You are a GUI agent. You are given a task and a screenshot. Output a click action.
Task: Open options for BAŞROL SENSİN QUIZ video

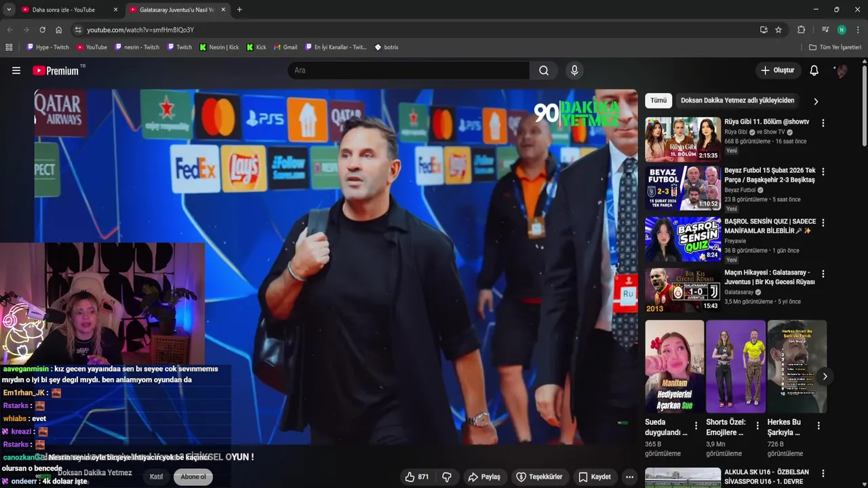(823, 222)
